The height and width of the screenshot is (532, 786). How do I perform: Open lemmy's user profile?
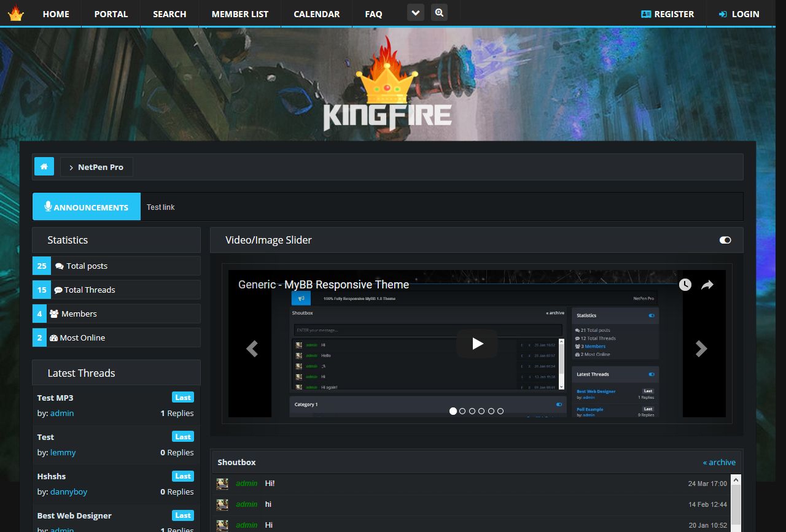(x=63, y=452)
